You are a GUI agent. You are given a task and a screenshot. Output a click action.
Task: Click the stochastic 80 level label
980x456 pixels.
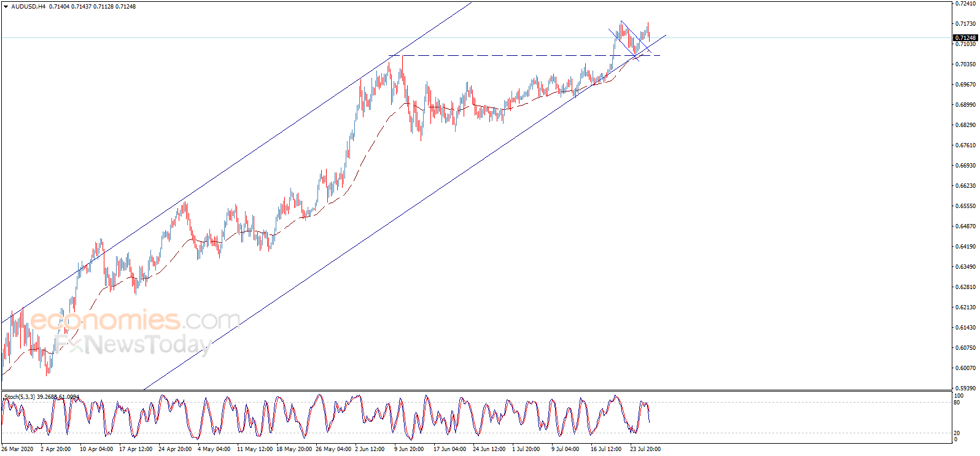tap(957, 403)
